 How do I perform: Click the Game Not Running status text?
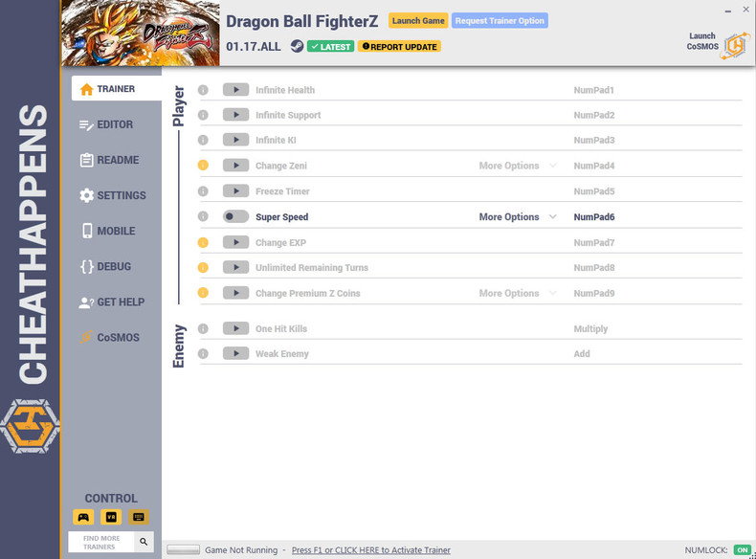[x=241, y=549]
